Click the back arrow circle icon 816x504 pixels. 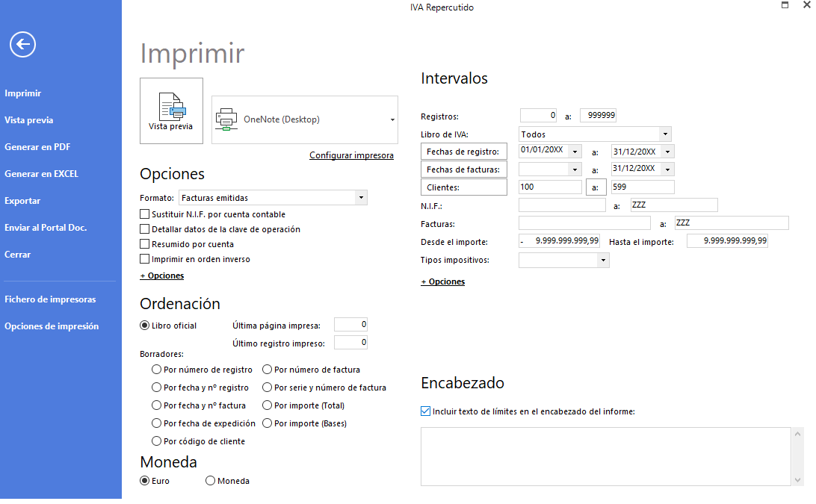click(22, 45)
